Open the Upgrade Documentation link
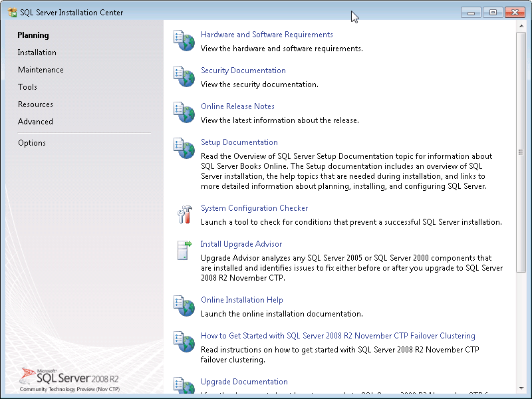Screen dimensions: 532x399 (244, 382)
